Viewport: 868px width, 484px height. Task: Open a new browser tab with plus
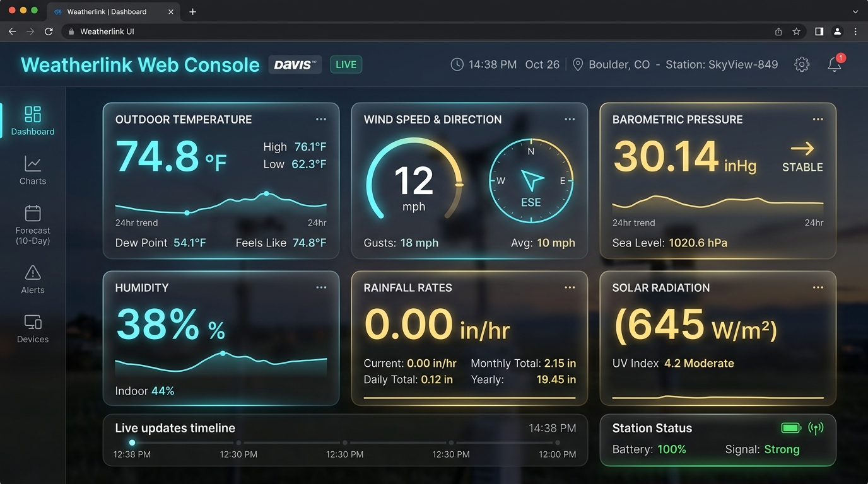click(x=192, y=11)
